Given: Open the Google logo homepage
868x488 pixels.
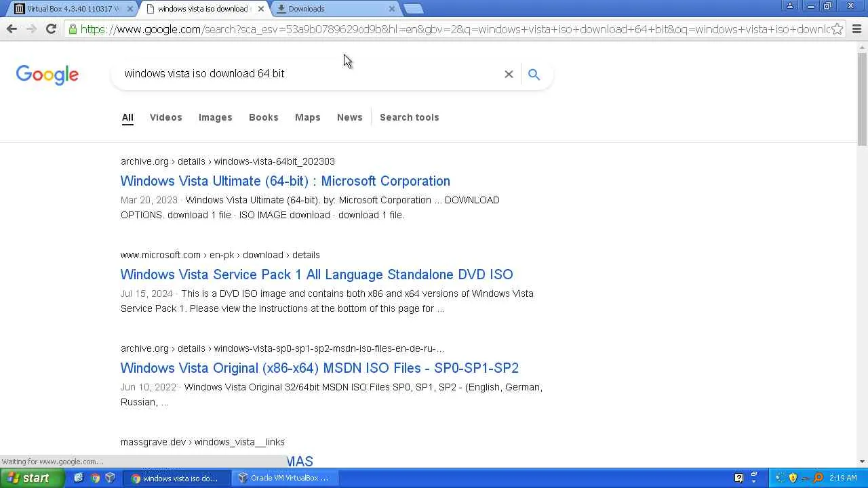Looking at the screenshot, I should click(47, 75).
